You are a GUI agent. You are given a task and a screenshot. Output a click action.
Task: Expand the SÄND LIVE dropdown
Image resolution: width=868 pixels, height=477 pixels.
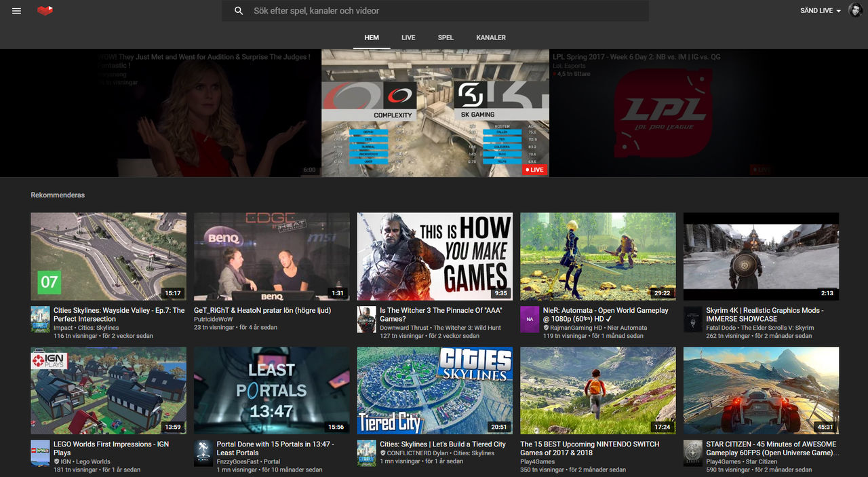coord(821,11)
